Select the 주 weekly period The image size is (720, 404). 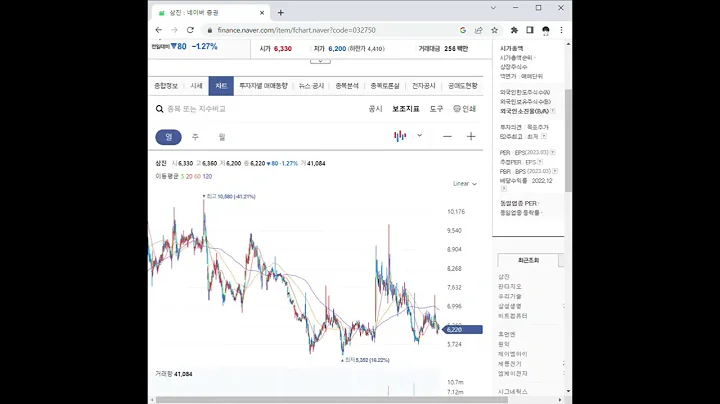click(x=195, y=137)
